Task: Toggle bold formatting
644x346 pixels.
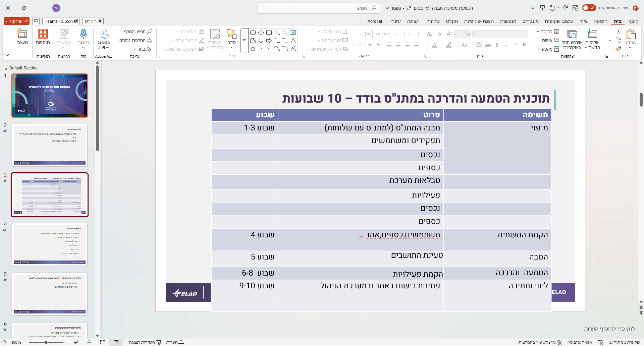Action: click(524, 45)
